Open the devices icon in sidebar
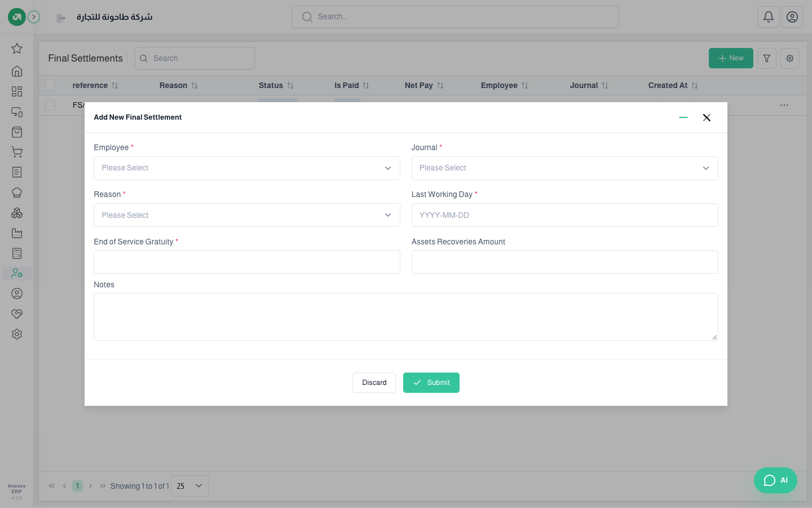The width and height of the screenshot is (812, 508). [17, 112]
